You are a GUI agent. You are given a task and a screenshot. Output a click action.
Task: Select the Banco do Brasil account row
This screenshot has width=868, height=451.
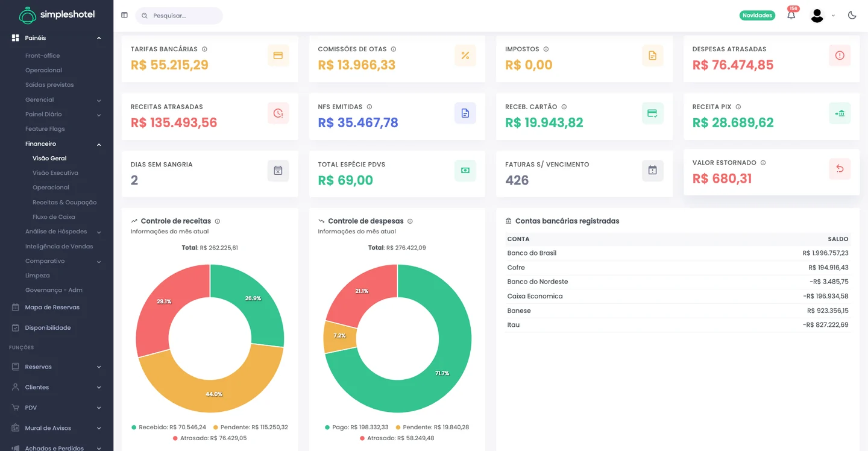(x=678, y=253)
